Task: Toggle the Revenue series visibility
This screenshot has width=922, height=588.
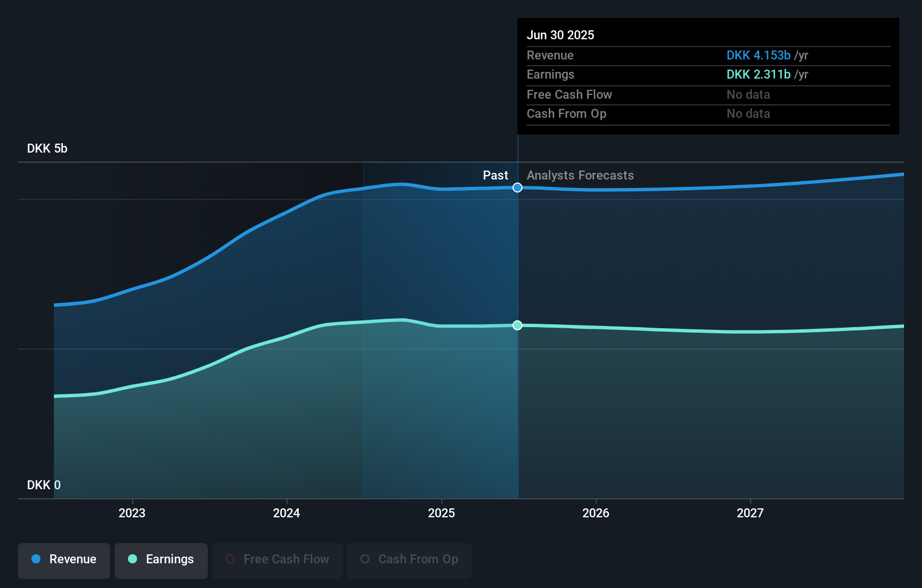Action: (63, 559)
